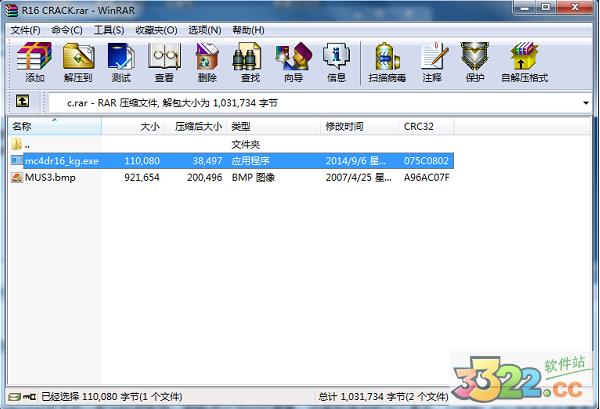Image resolution: width=600 pixels, height=409 pixels.
Task: Click the 200,496 packed size value
Action: coord(205,178)
